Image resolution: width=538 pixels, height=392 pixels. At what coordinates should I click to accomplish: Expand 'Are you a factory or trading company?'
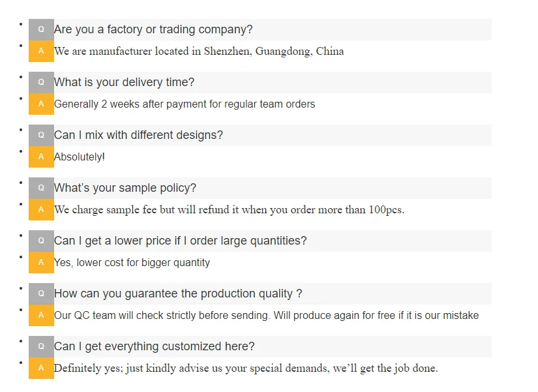pyautogui.click(x=153, y=30)
